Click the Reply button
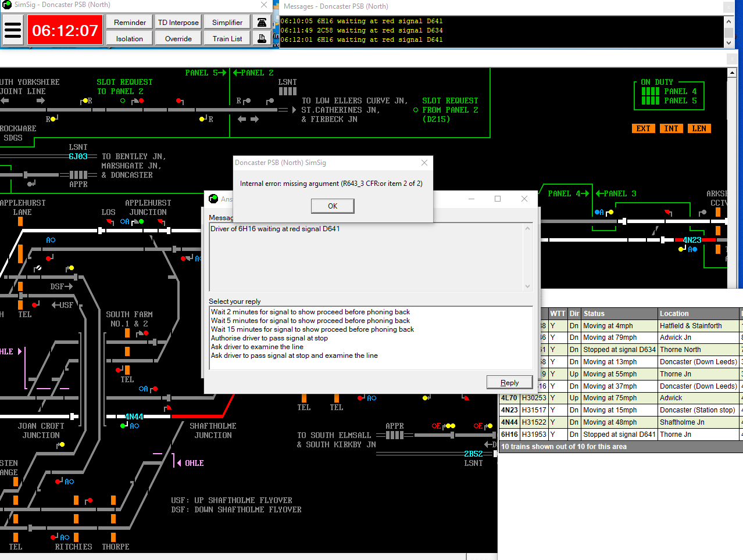 pyautogui.click(x=509, y=382)
